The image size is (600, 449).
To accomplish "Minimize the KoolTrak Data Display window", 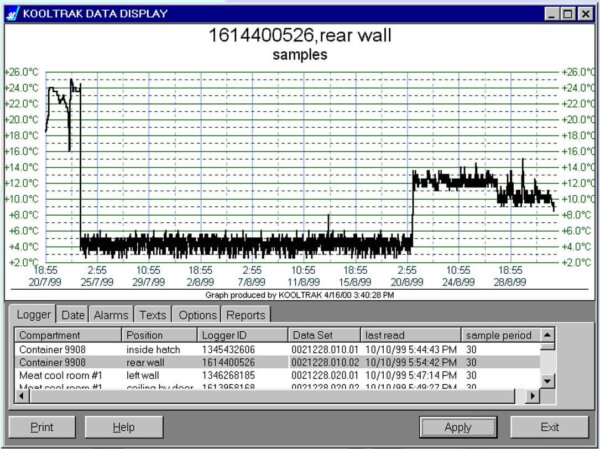I will pyautogui.click(x=551, y=14).
